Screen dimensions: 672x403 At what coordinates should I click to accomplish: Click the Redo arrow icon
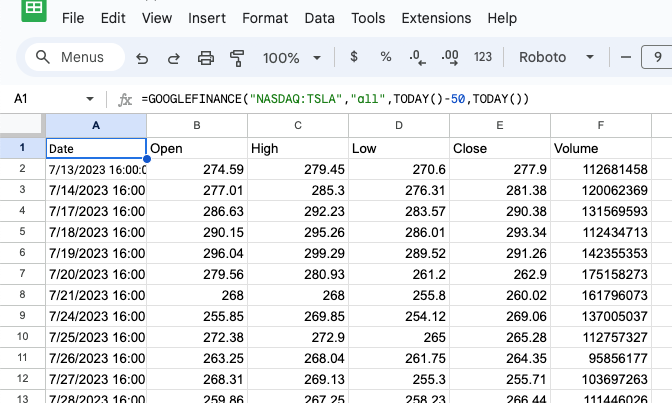click(x=174, y=57)
